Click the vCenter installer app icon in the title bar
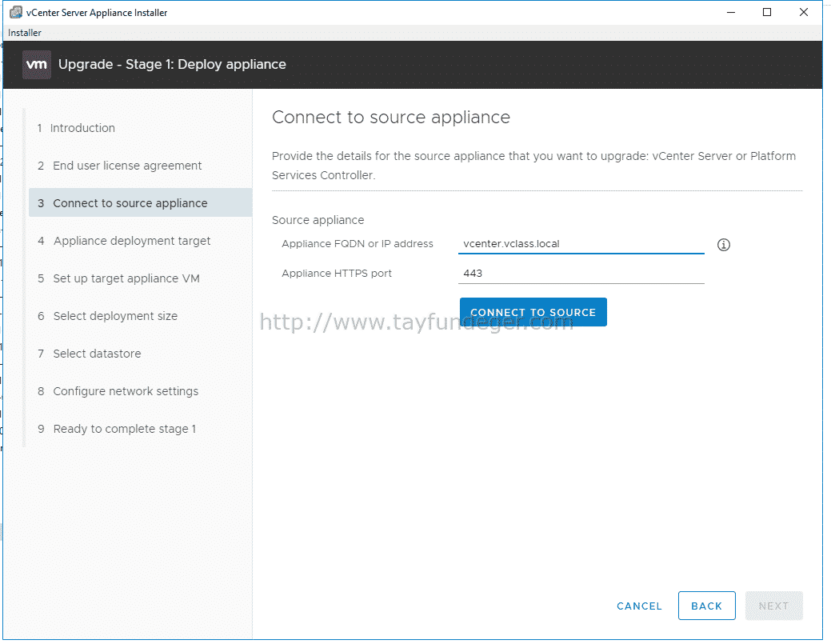This screenshot has width=831, height=644. pyautogui.click(x=16, y=12)
